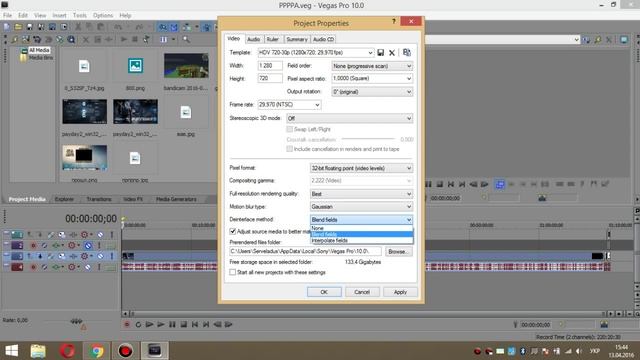640x360 pixels.
Task: Click the Cancel button
Action: [362, 292]
